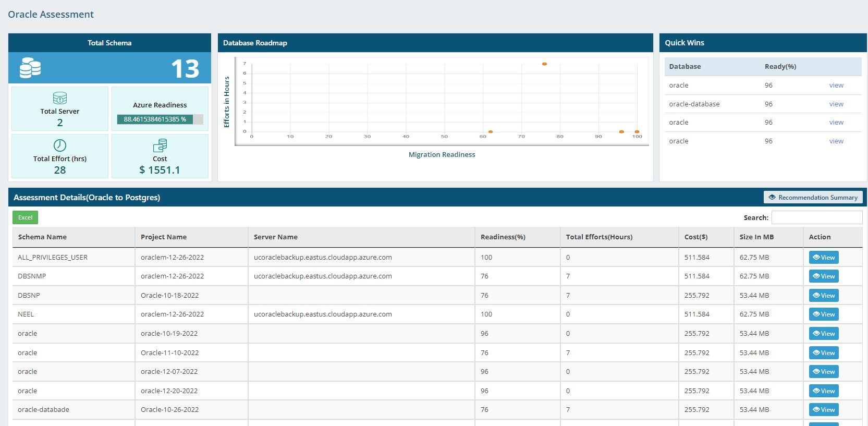Click View for project Oracle-11-10-2022
This screenshot has height=426, width=868.
click(x=824, y=353)
